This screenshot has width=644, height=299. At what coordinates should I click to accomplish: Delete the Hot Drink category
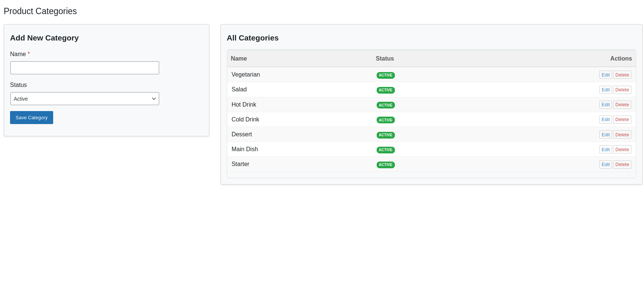point(622,105)
